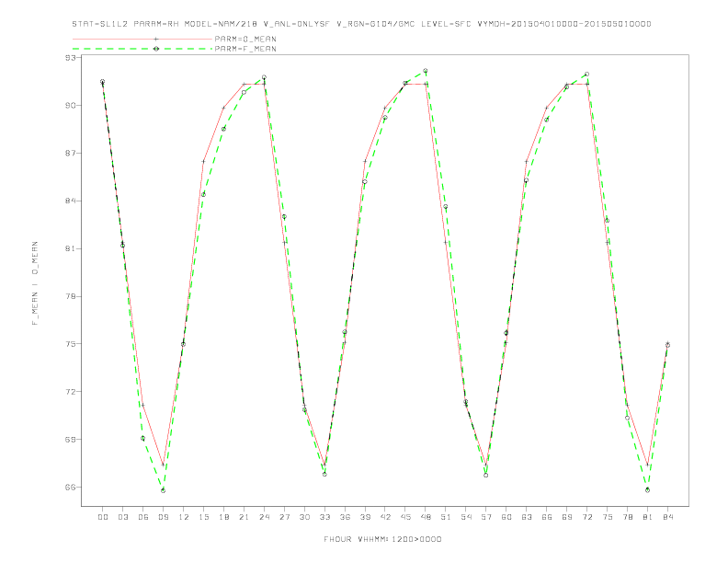Click x-axis forecast hour label 60

(506, 517)
